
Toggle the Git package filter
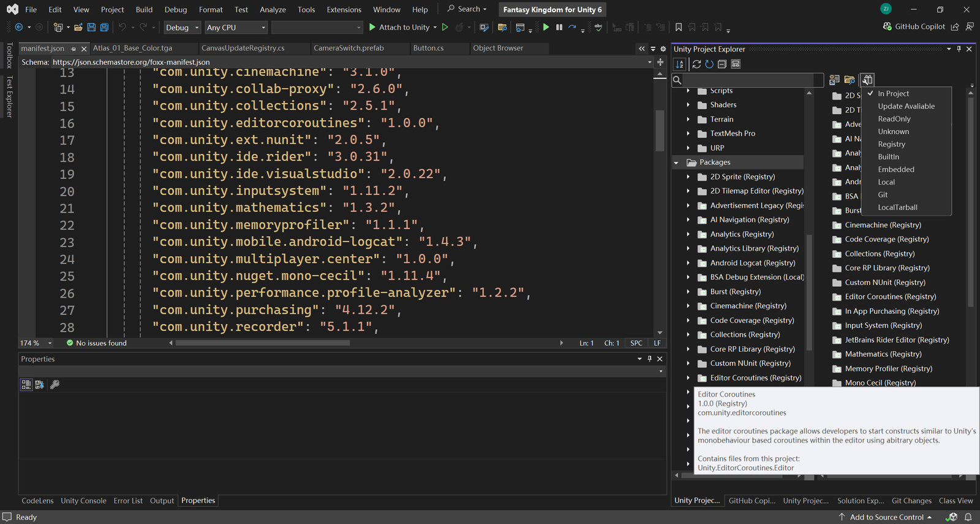point(883,195)
